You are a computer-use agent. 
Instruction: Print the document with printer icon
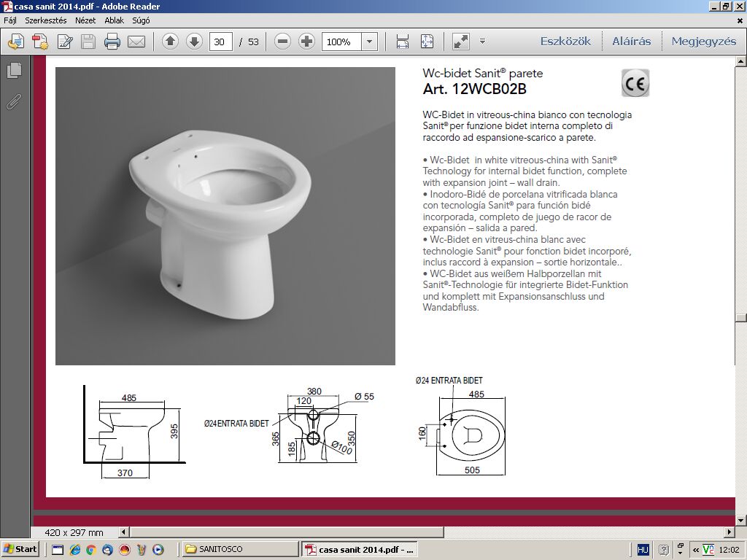(x=112, y=42)
